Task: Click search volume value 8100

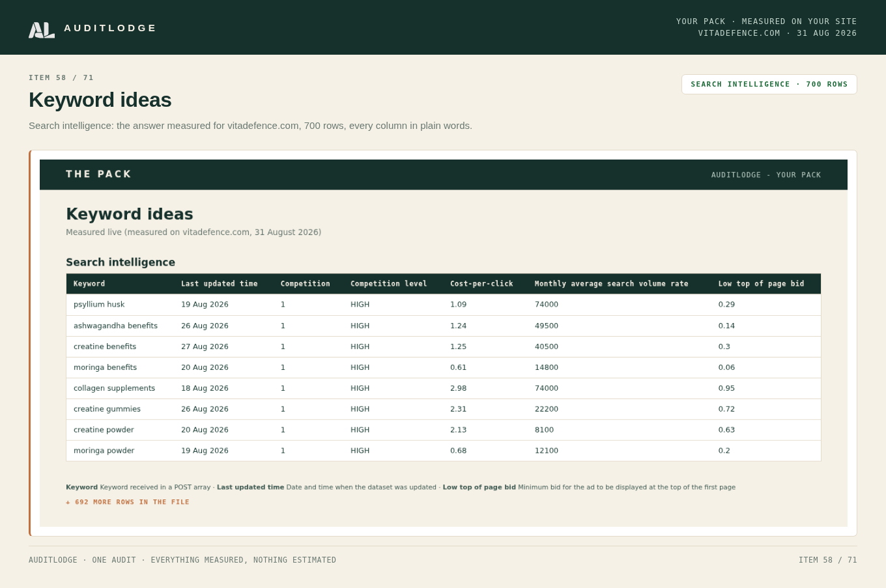Action: [544, 430]
